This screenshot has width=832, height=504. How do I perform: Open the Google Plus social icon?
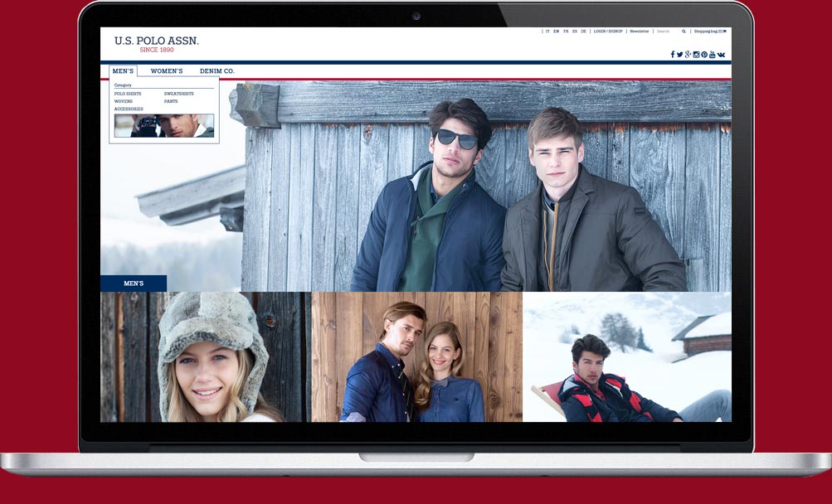click(688, 55)
